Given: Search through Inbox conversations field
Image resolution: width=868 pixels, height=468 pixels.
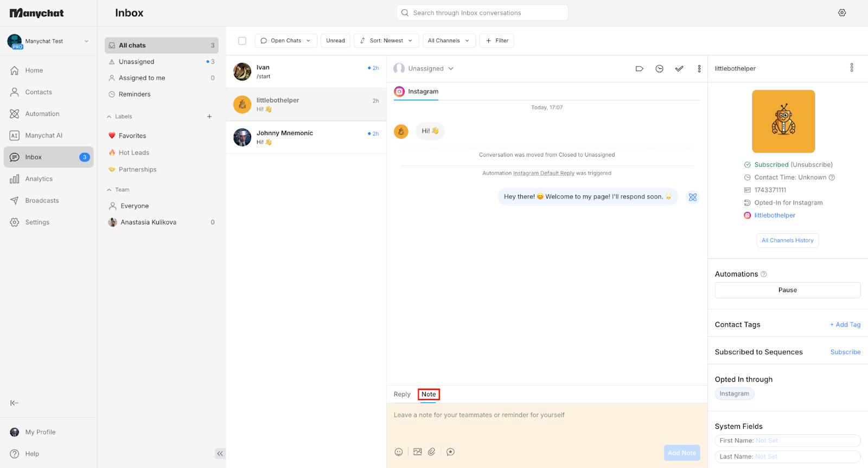Looking at the screenshot, I should 482,13.
